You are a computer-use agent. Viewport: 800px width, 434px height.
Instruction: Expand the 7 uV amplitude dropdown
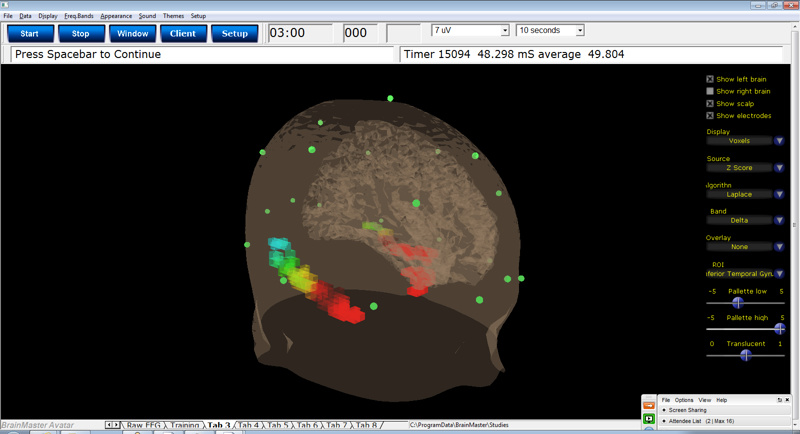(505, 31)
